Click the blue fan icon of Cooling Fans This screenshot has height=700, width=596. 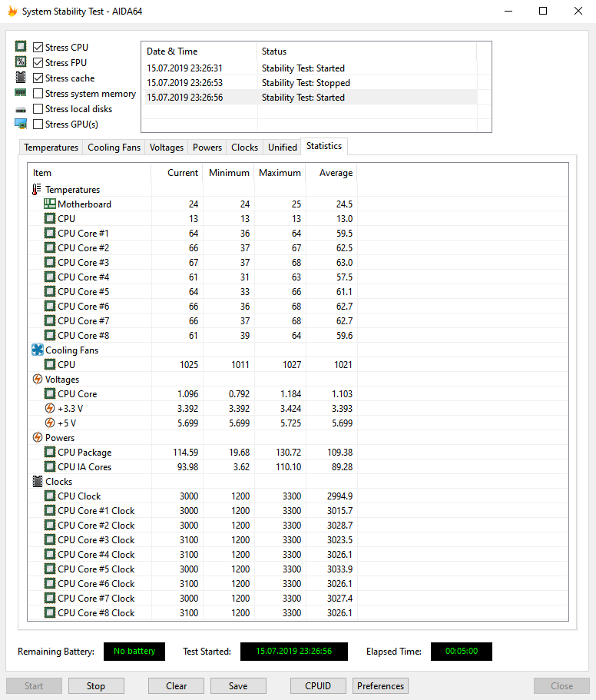point(38,350)
